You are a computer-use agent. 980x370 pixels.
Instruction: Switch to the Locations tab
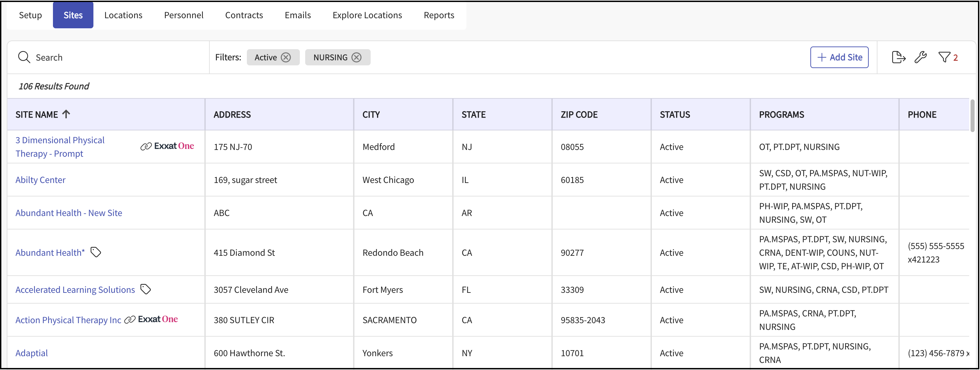click(123, 15)
